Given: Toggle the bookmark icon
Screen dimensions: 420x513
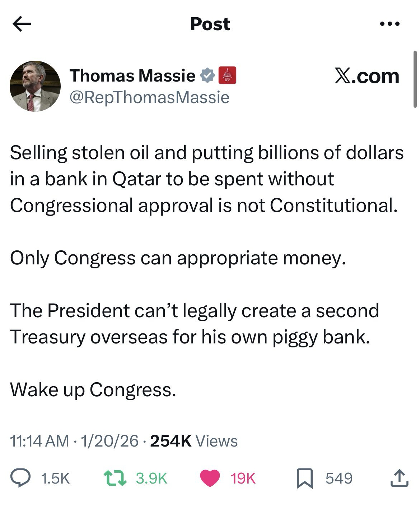Looking at the screenshot, I should coord(304,479).
